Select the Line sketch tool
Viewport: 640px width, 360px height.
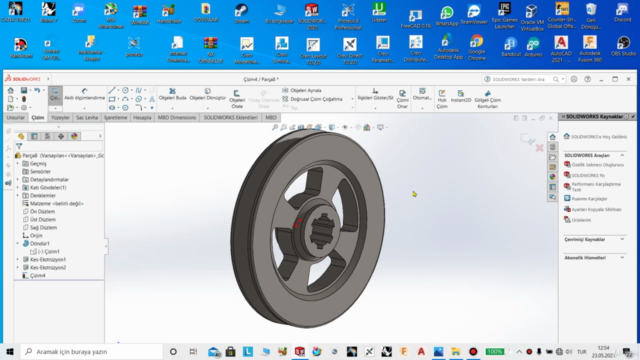[x=112, y=90]
